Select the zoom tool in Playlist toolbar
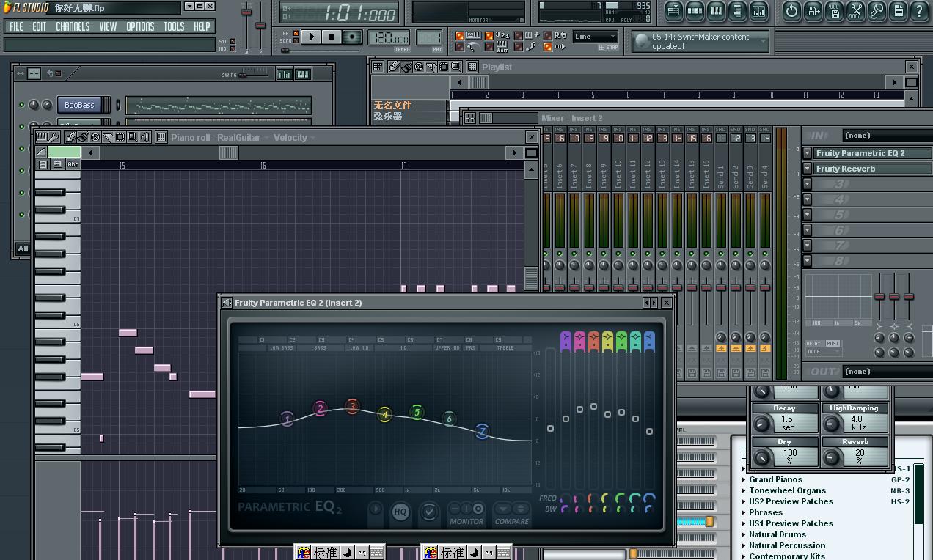933x560 pixels. 455,67
